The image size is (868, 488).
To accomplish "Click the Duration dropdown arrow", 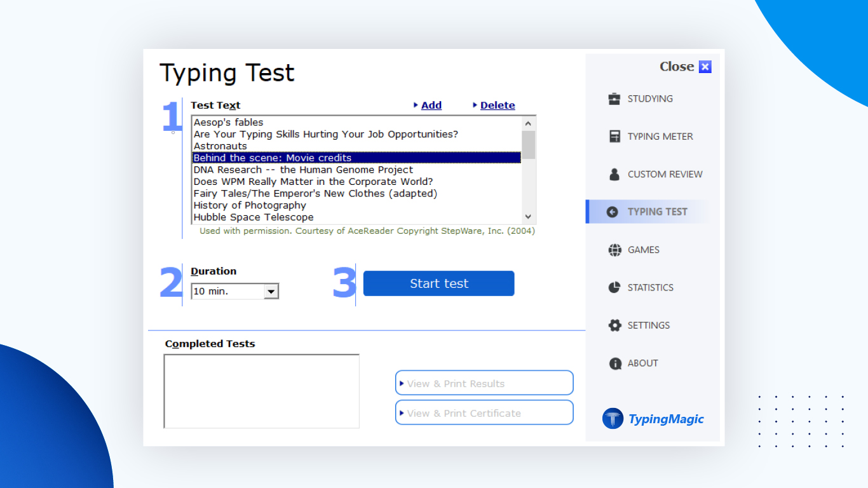I will click(272, 290).
